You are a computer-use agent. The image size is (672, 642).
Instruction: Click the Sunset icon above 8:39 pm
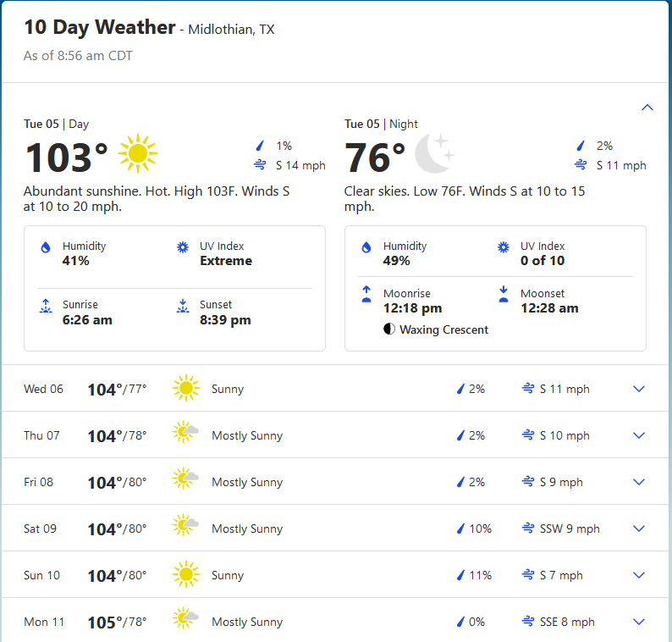183,306
